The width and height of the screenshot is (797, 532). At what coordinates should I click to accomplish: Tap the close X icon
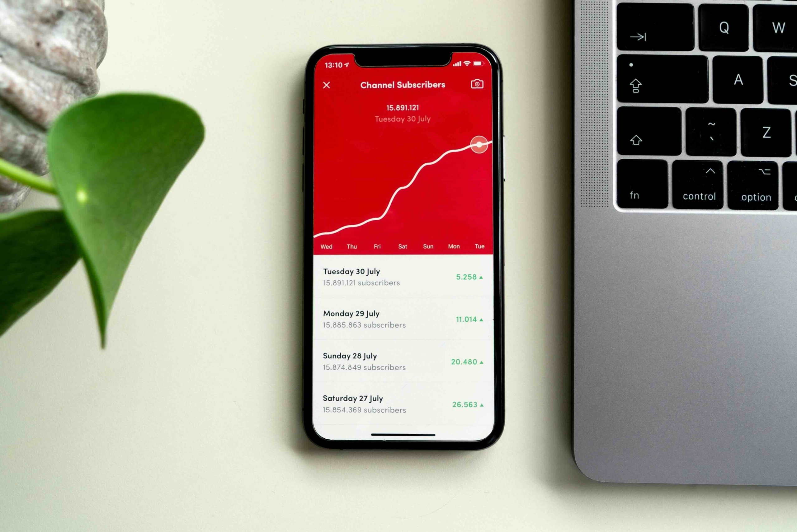coord(327,84)
